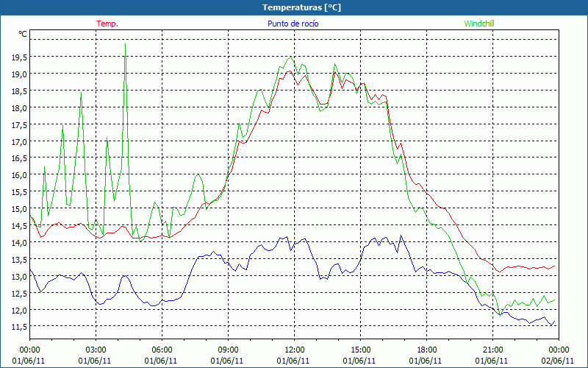Image resolution: width=588 pixels, height=368 pixels.
Task: Select the 09:00 time axis label
Action: click(x=229, y=350)
